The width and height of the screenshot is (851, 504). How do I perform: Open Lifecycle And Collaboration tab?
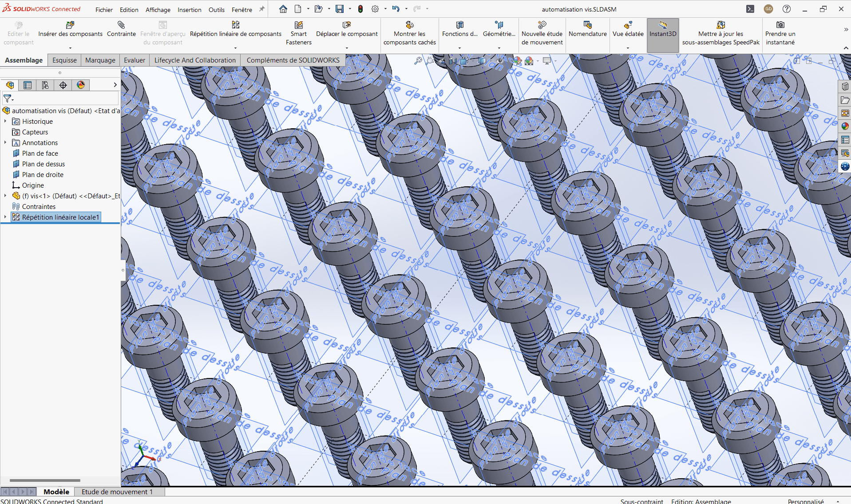195,60
